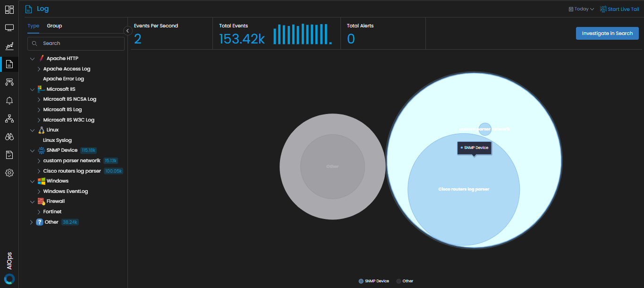Focus the log type Search field
The height and width of the screenshot is (288, 644).
(76, 44)
